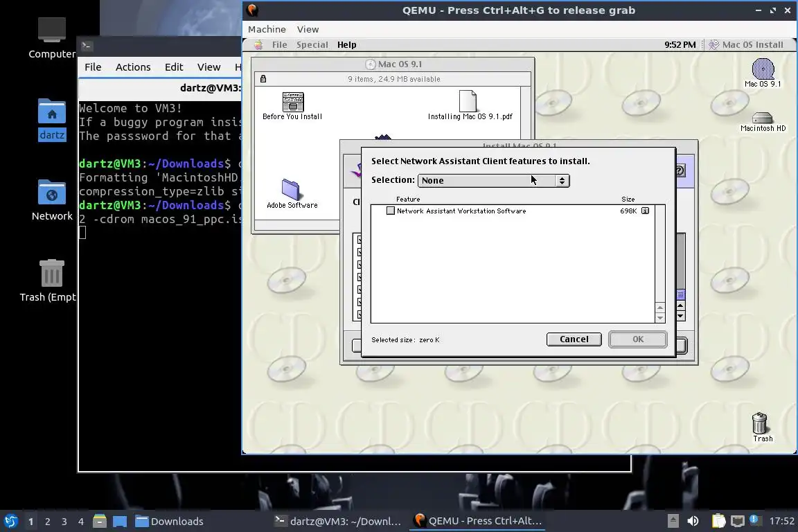Check Network Assistant Workstation Software
The image size is (798, 532).
(391, 211)
